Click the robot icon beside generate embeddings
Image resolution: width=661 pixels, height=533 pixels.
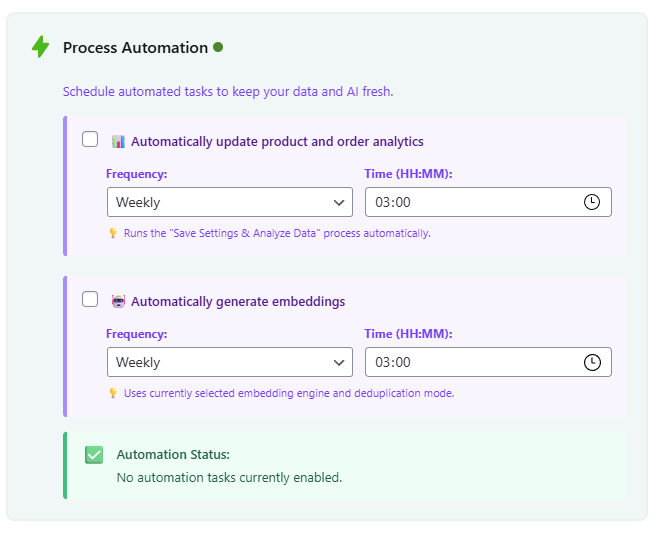(x=118, y=302)
